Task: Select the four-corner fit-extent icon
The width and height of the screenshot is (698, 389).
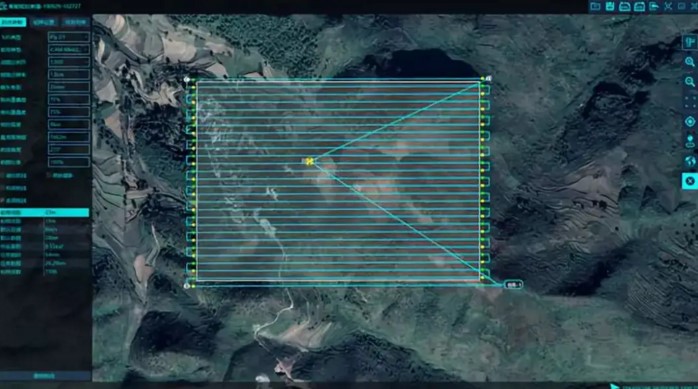Action: click(690, 101)
